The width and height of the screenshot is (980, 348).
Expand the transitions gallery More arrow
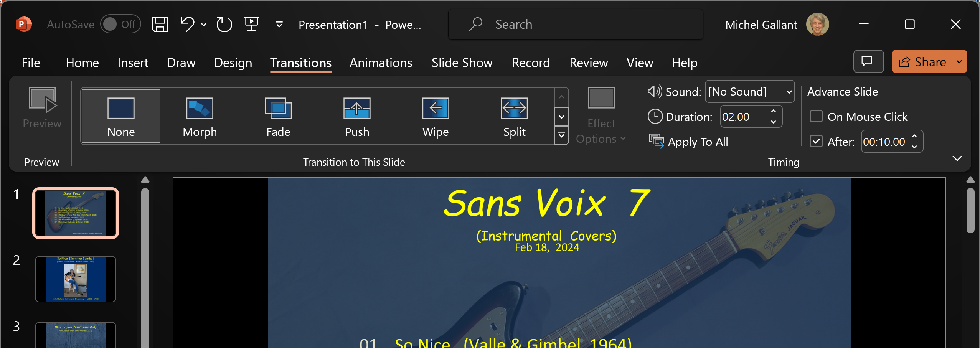coord(561,135)
